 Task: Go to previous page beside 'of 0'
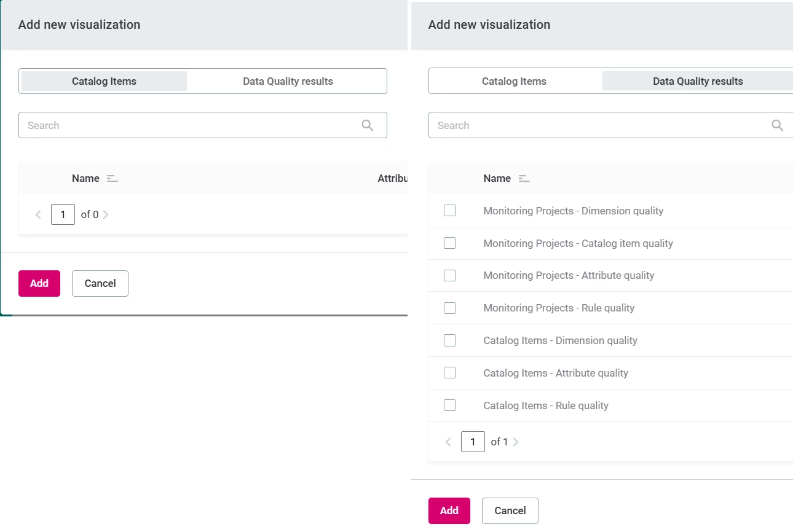coord(38,214)
